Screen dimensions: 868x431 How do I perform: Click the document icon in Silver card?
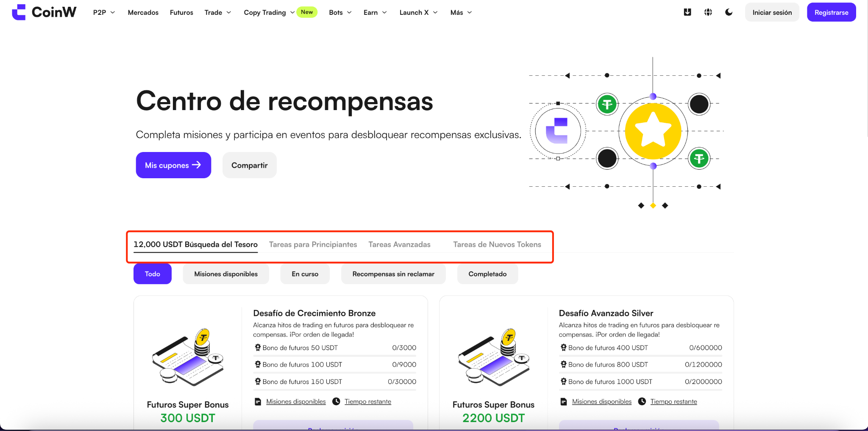point(564,401)
